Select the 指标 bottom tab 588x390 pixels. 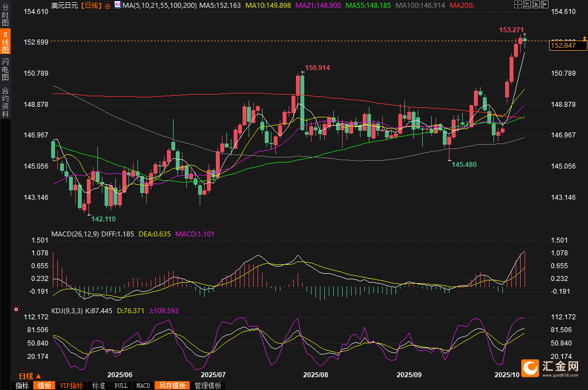(x=22, y=386)
